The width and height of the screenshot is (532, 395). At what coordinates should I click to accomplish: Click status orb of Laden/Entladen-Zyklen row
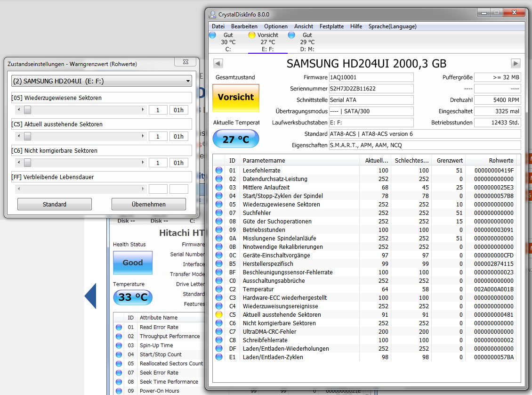[x=219, y=357]
